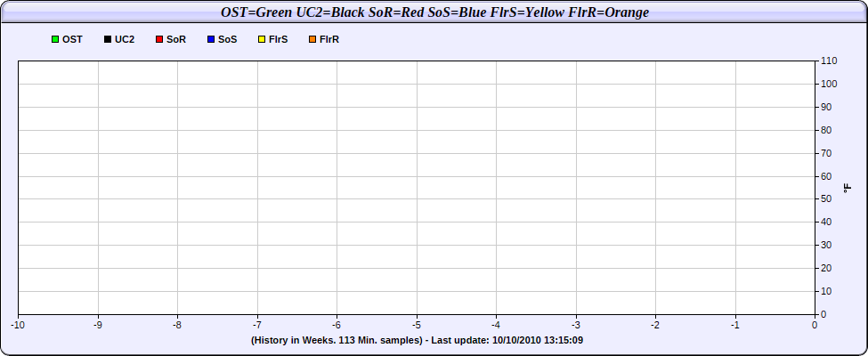Click the -10 weeks x-axis label
This screenshot has height=356, width=868.
tap(18, 325)
